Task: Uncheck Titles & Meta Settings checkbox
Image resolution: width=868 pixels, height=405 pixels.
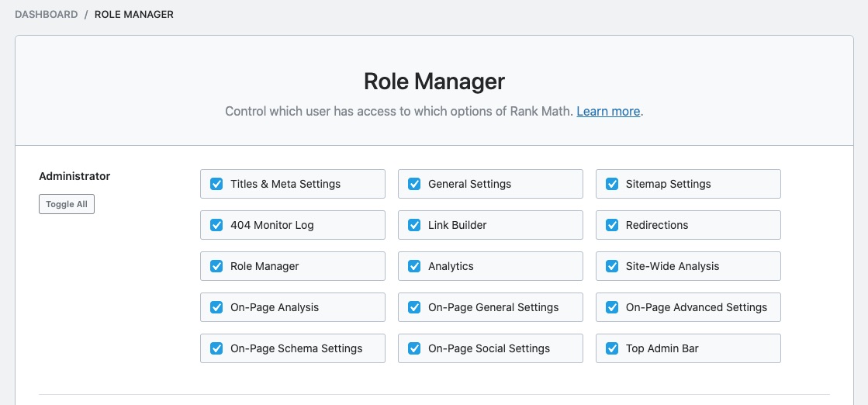Action: (216, 184)
